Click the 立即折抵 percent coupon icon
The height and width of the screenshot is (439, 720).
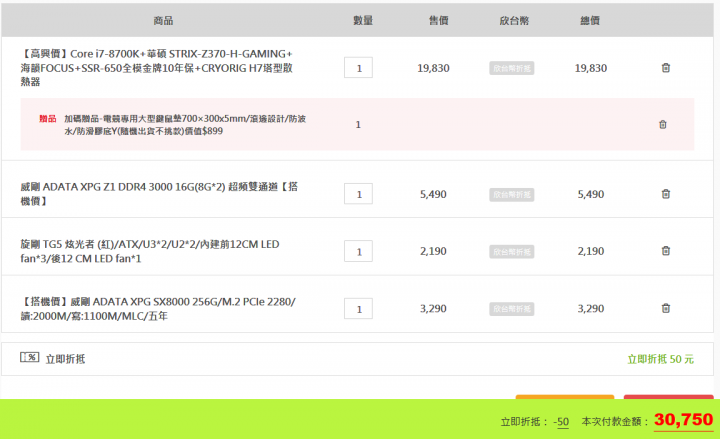tap(29, 357)
